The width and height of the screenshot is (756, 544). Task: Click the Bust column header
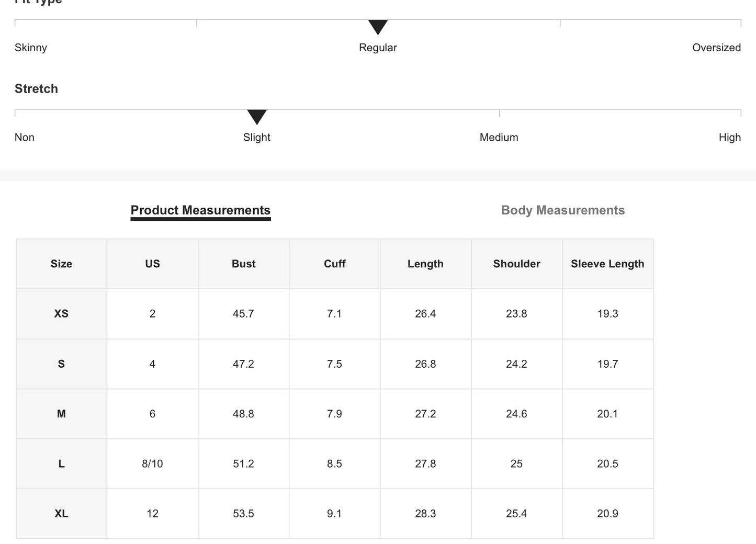pyautogui.click(x=243, y=264)
